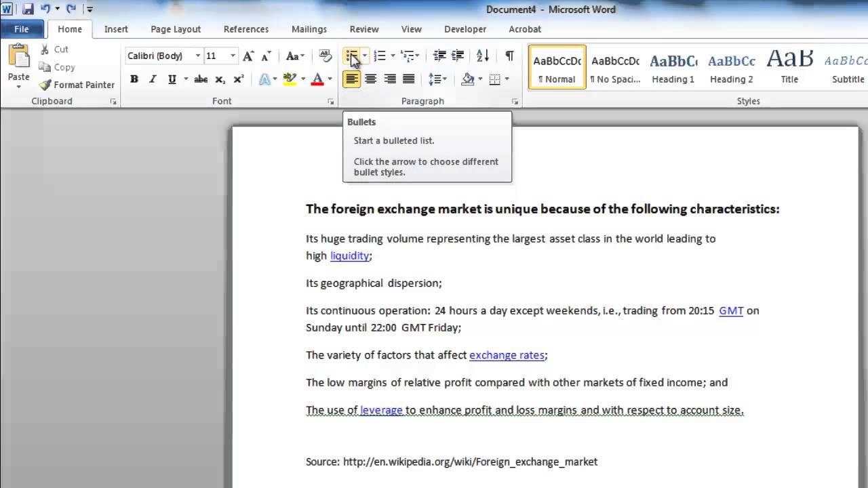Apply the yellow Text Highlight Color
Image resolution: width=868 pixels, height=488 pixels.
(290, 79)
